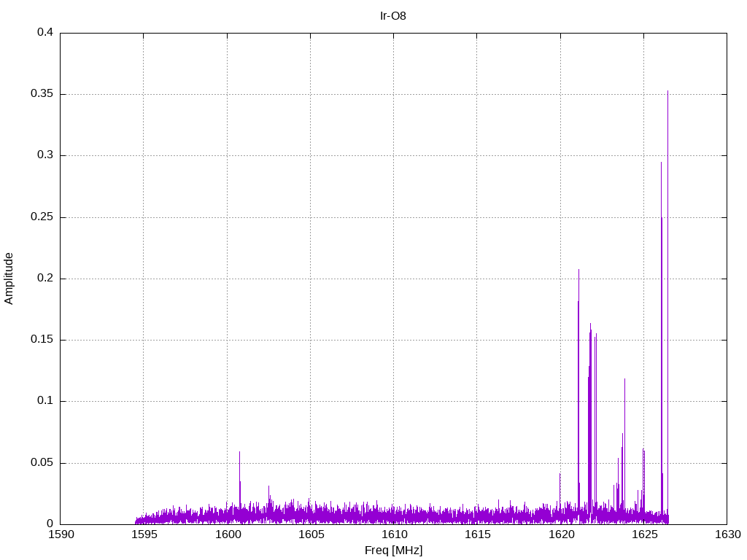Click y-axis tick label 0.4

click(45, 32)
